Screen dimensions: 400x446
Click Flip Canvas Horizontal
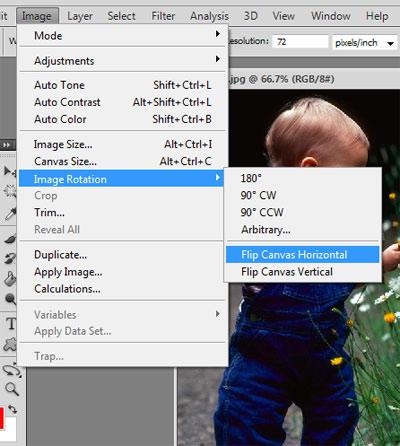[303, 255]
